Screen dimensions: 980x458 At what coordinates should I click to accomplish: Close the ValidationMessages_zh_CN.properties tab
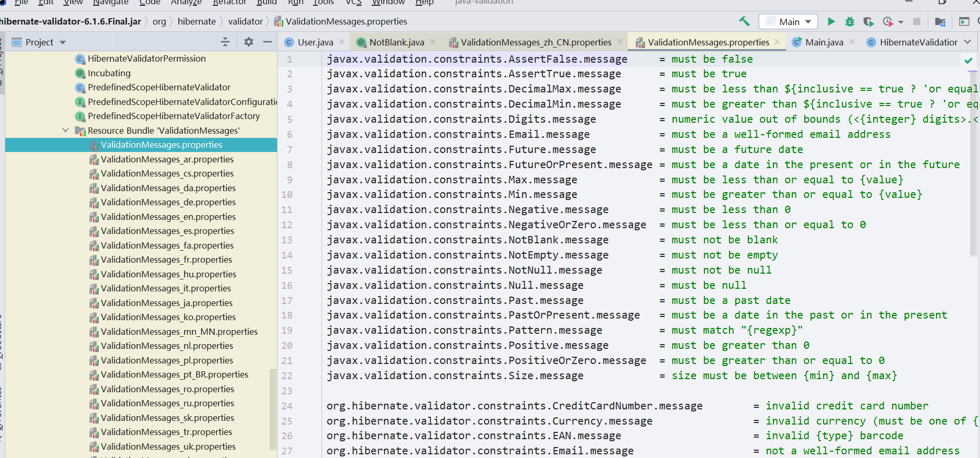tap(620, 42)
